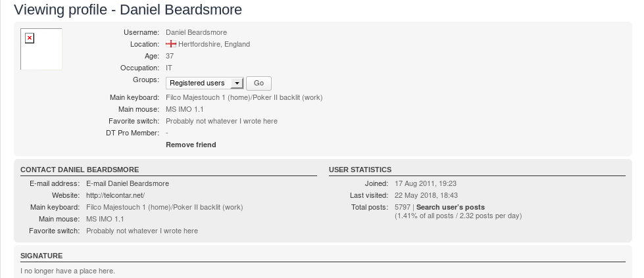
Task: Click the Hertfordshire, England location text
Action: pyautogui.click(x=214, y=44)
